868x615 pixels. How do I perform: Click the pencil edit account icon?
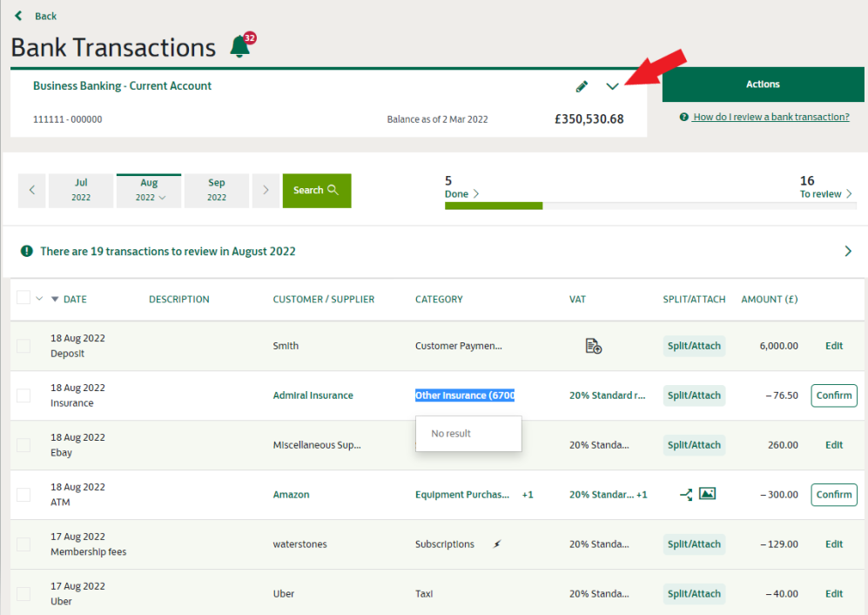[582, 86]
